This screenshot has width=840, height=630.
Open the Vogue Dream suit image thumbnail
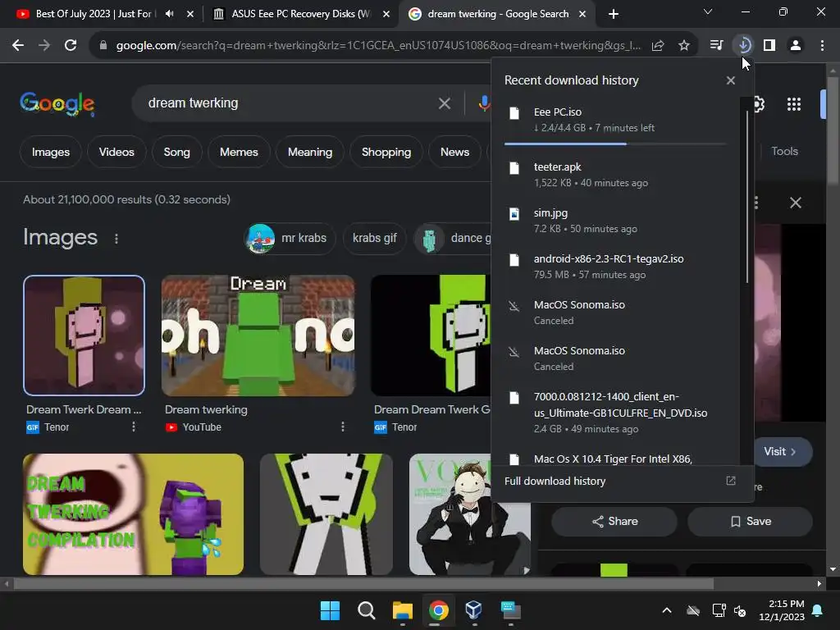point(469,514)
